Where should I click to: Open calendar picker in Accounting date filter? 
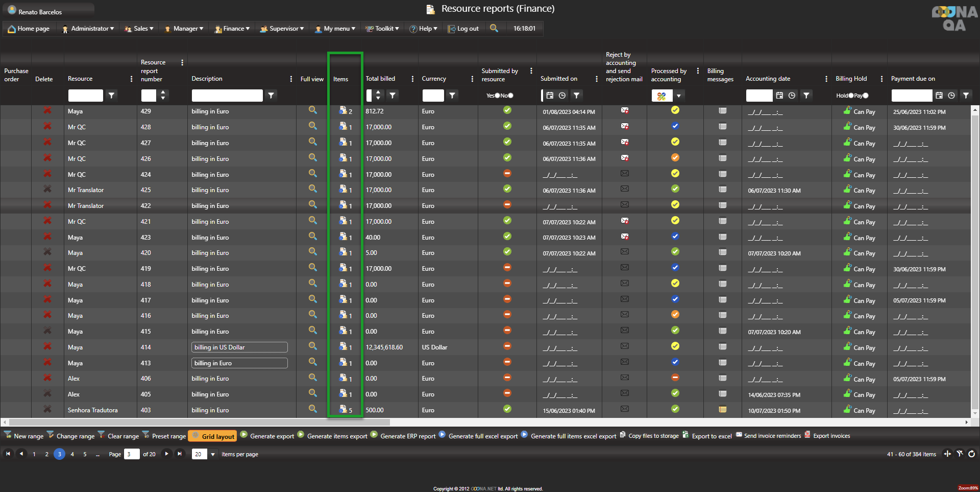point(779,96)
